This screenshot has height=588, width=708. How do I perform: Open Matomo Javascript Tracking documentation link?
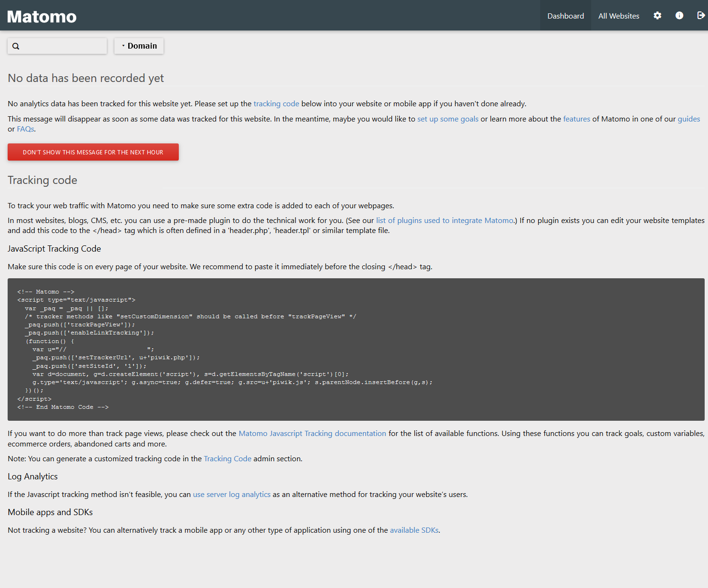pyautogui.click(x=312, y=434)
